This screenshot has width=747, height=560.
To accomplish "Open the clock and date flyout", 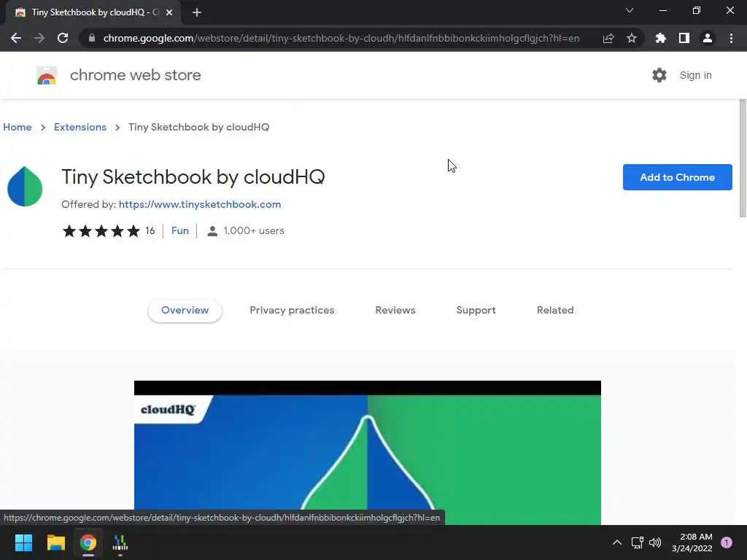I will tap(692, 542).
